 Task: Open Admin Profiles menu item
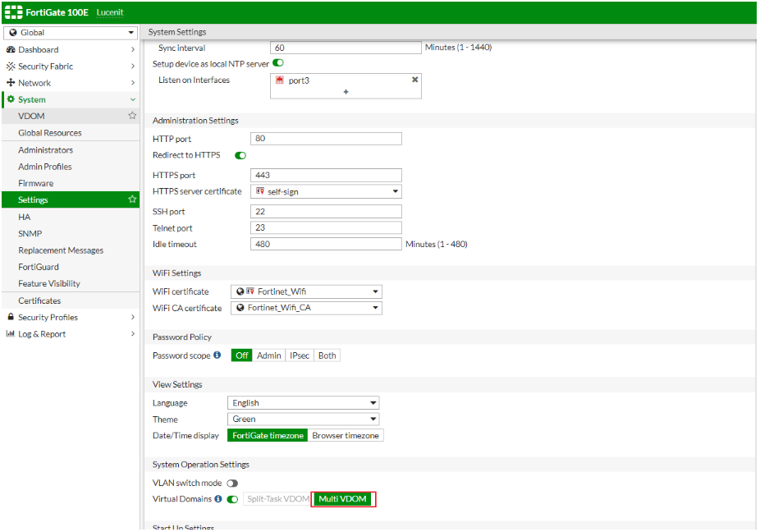(71, 167)
